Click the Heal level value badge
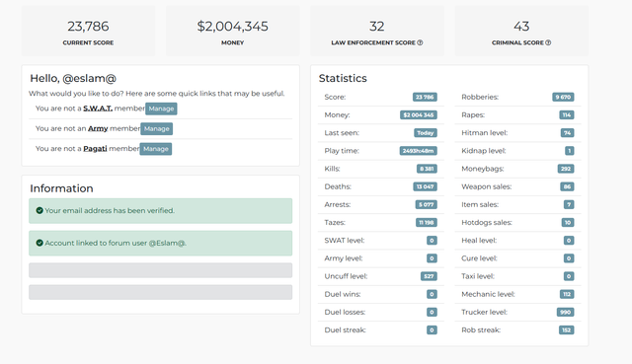632x364 pixels. [569, 241]
